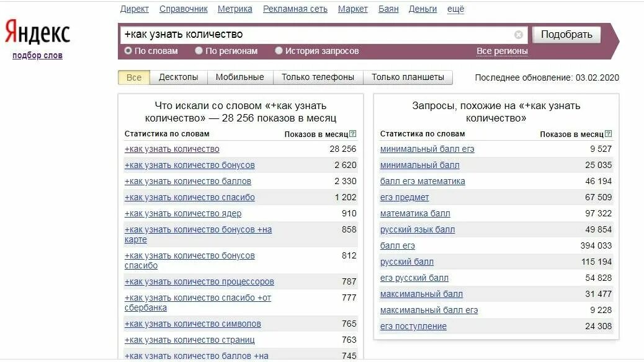The width and height of the screenshot is (644, 362).
Task: Open query '+как узнать количество' with 28 256 shows
Action: point(172,149)
